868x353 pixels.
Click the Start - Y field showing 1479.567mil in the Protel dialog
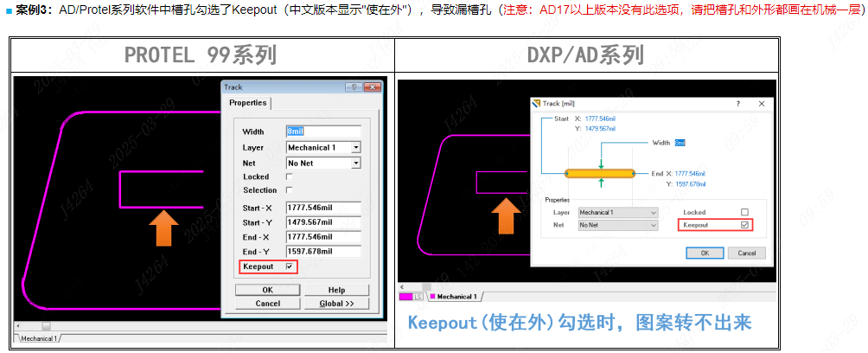pos(324,222)
